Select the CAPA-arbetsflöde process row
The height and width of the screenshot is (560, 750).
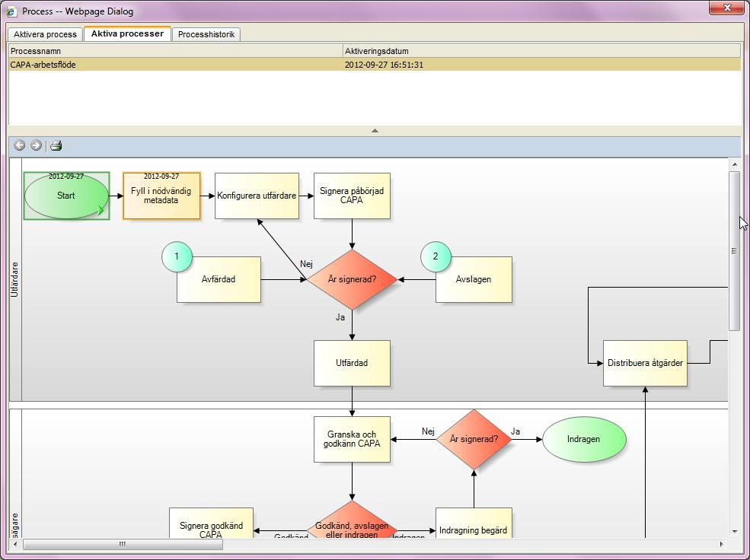(375, 65)
